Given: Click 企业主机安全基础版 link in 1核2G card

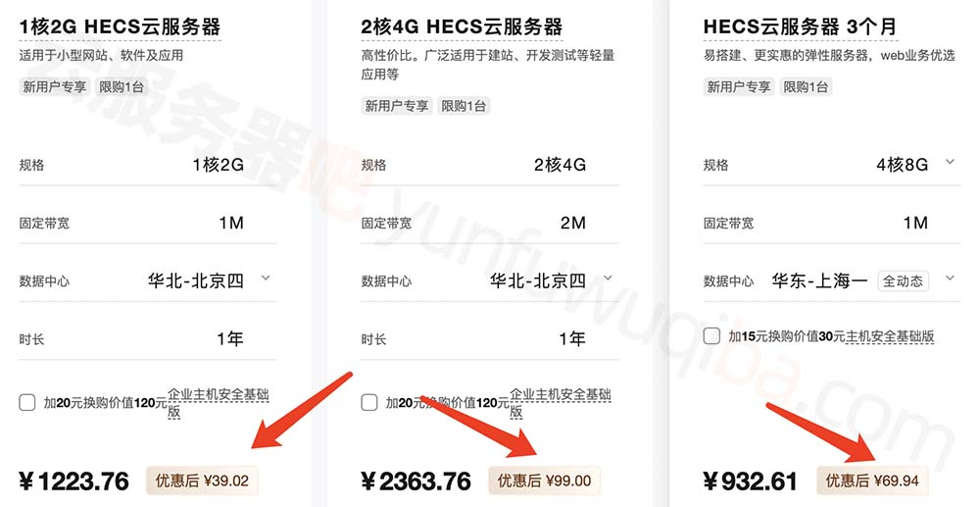Looking at the screenshot, I should [219, 403].
